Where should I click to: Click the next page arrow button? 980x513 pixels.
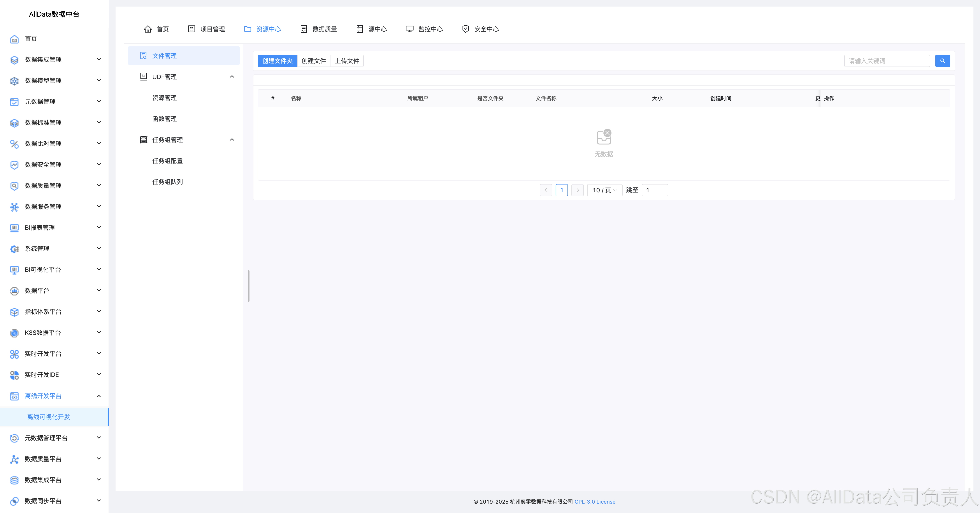(x=577, y=190)
